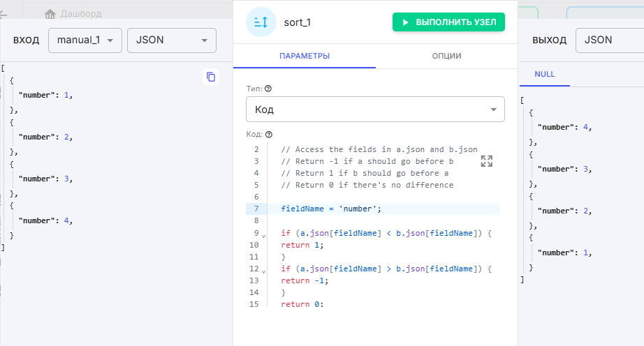Open the Дашборд link
Image resolution: width=644 pixels, height=346 pixels.
click(80, 13)
